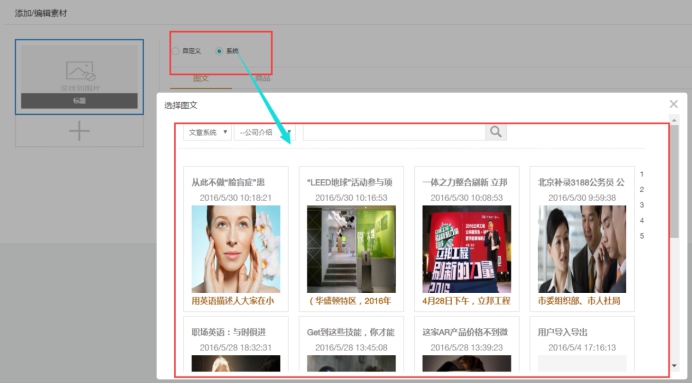The width and height of the screenshot is (692, 384).
Task: Open the 公司介绍 category dropdown
Action: pyautogui.click(x=264, y=132)
